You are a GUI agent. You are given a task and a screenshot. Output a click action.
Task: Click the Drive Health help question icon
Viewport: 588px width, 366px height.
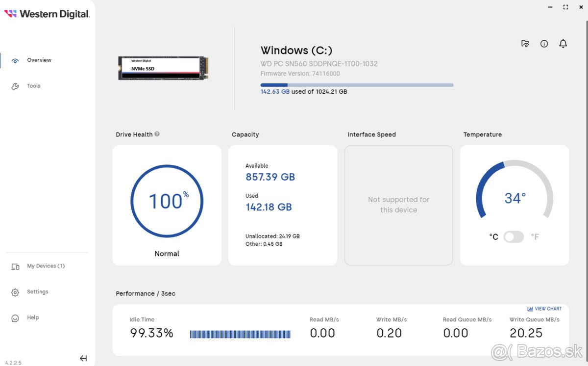[x=157, y=134]
